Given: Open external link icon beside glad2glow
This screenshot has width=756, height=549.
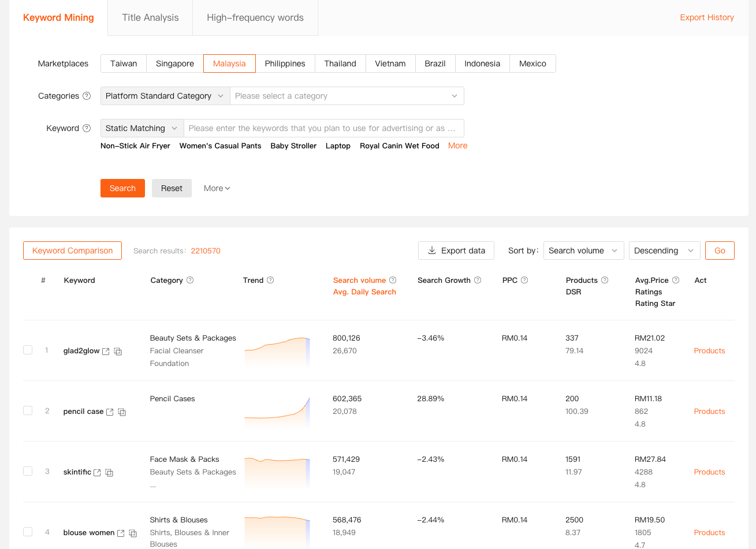Looking at the screenshot, I should (106, 352).
